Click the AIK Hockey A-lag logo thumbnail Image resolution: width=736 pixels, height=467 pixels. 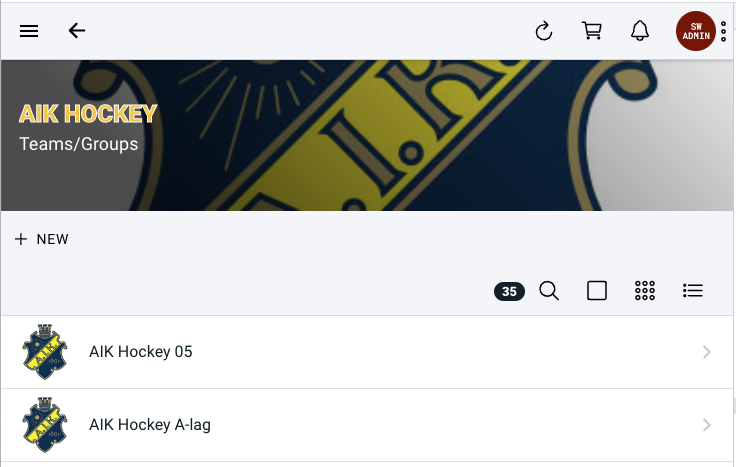tap(44, 425)
